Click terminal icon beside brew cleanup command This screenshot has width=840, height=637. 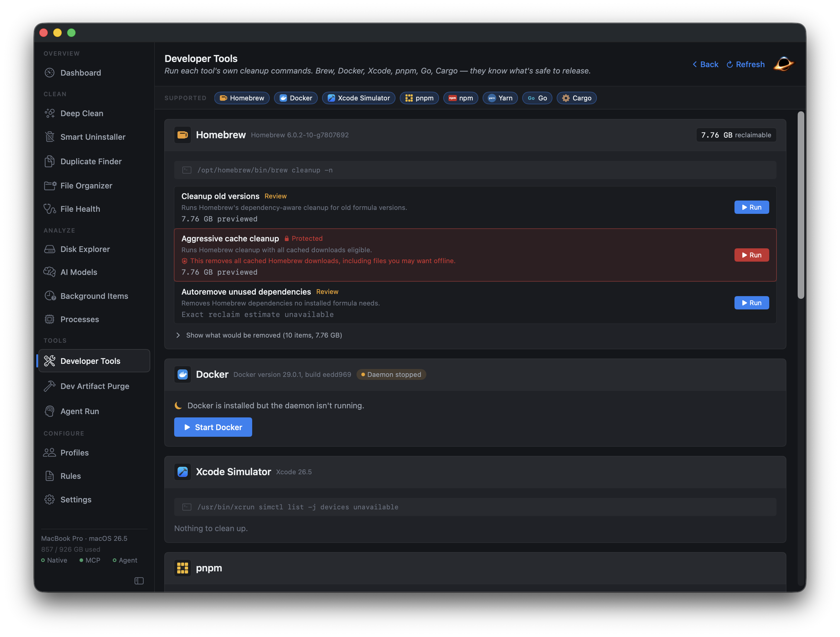[187, 170]
